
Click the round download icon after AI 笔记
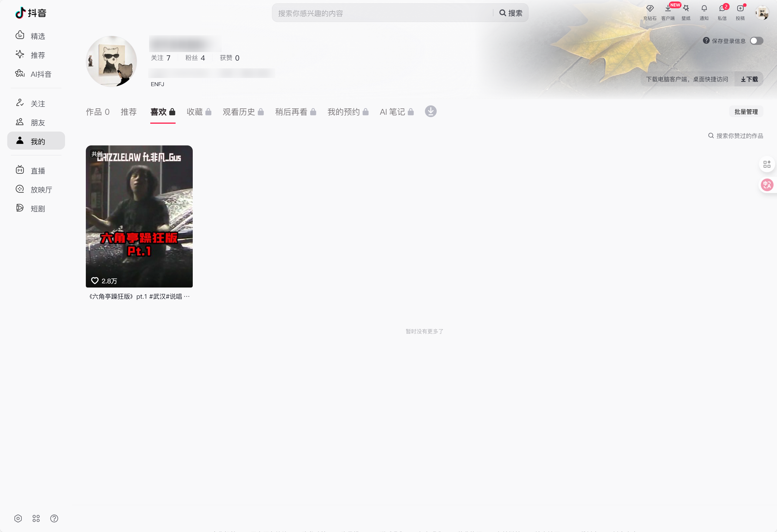click(430, 111)
